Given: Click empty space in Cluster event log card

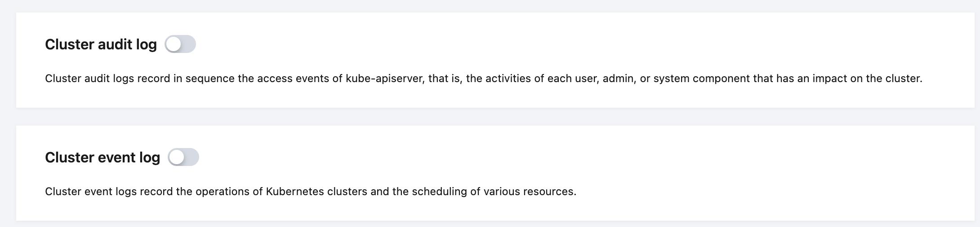Looking at the screenshot, I should pos(584,157).
